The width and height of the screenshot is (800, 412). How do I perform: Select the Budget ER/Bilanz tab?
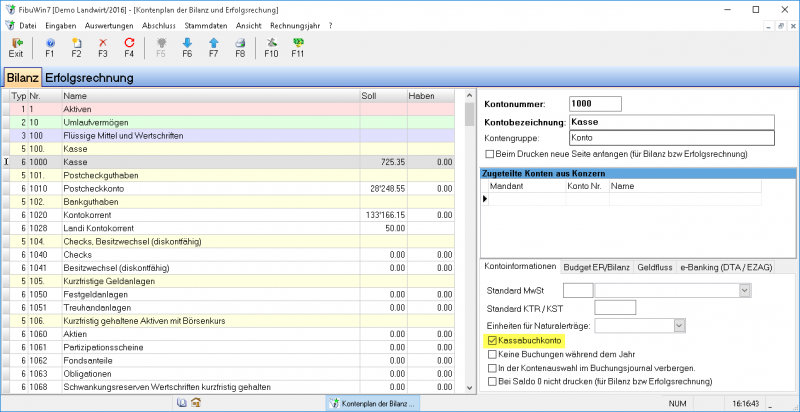coord(597,267)
